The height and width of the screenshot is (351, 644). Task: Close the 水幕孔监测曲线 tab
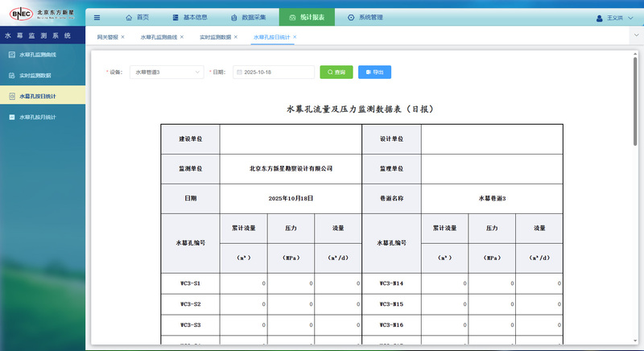coord(182,37)
